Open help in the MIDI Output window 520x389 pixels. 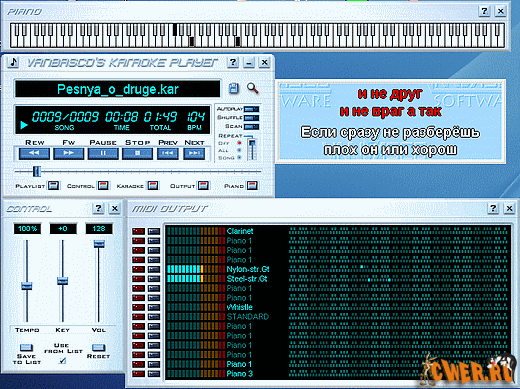click(493, 208)
